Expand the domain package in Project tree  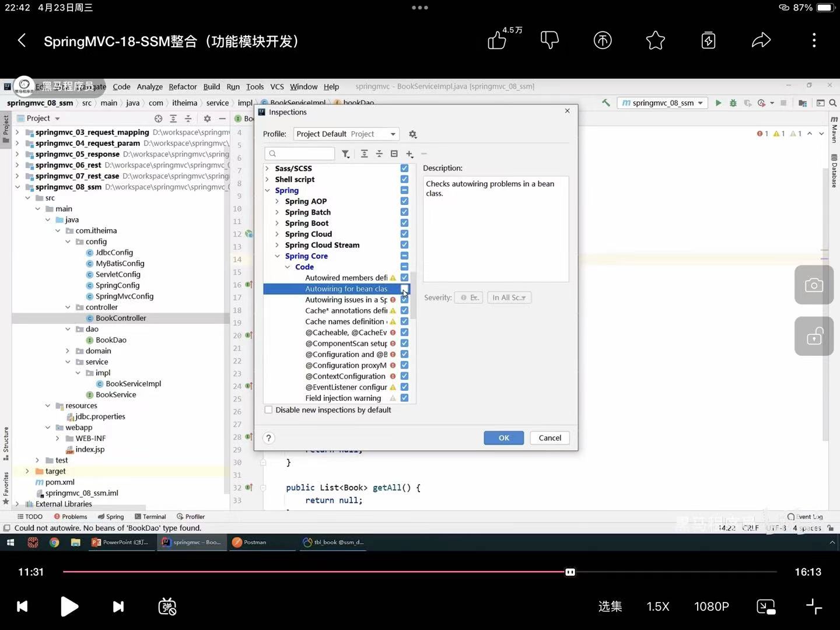click(68, 351)
